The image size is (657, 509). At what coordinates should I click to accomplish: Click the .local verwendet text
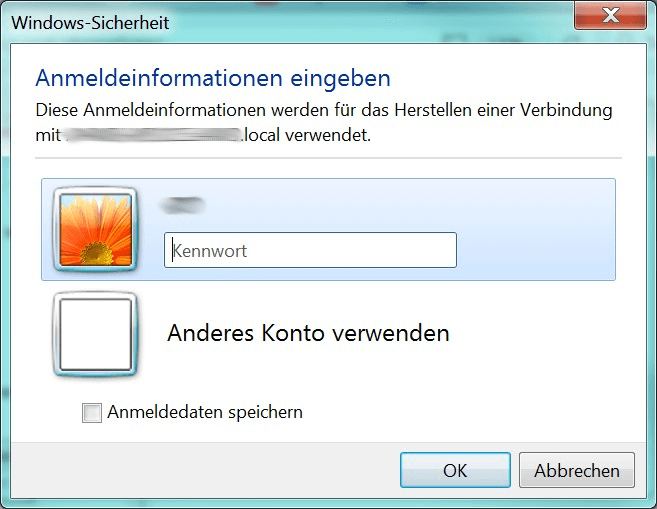pyautogui.click(x=306, y=135)
